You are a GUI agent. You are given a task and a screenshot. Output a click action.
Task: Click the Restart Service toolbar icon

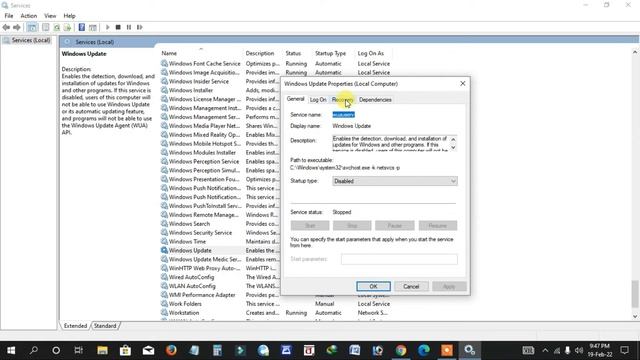(140, 27)
